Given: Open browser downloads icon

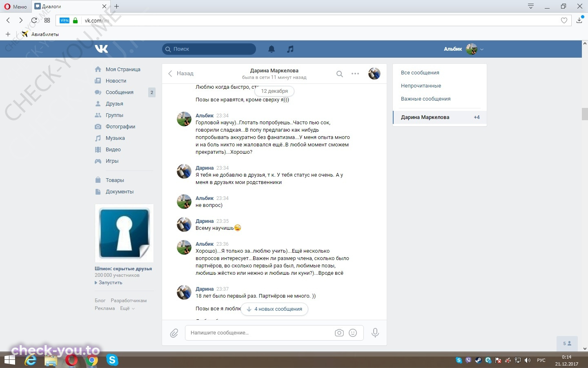Looking at the screenshot, I should 579,20.
